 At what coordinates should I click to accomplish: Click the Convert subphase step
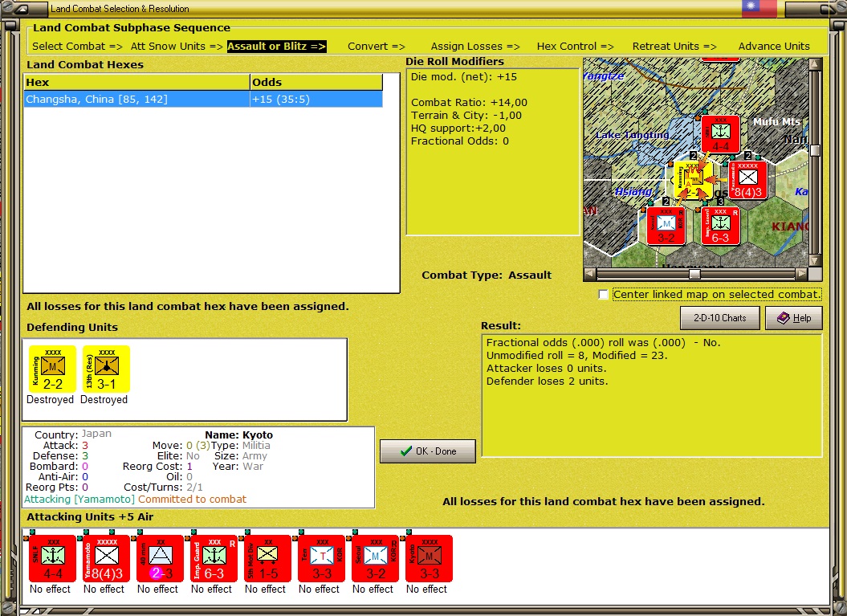tap(377, 47)
